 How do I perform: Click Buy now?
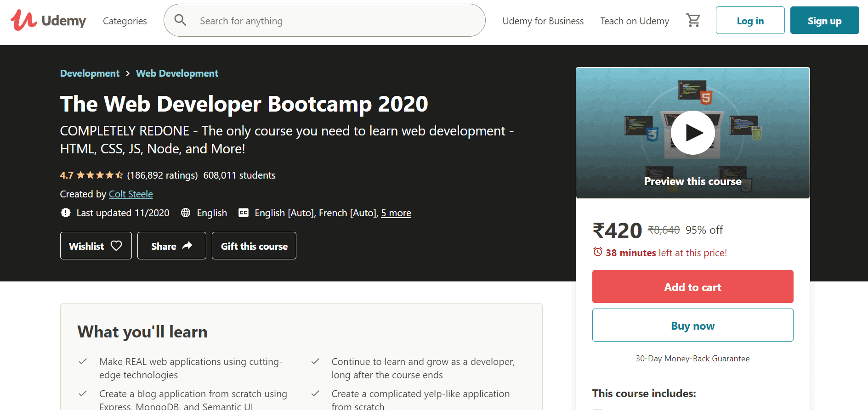[x=692, y=325]
